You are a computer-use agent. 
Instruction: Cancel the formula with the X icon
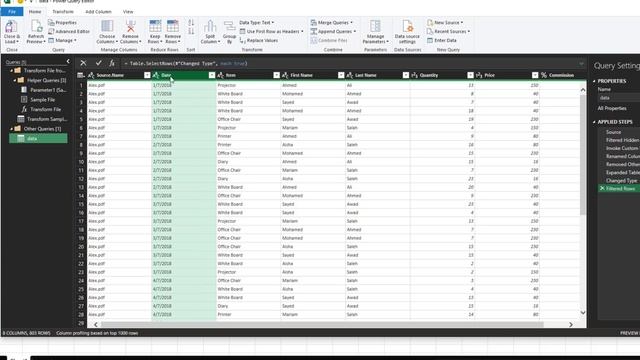pos(83,63)
